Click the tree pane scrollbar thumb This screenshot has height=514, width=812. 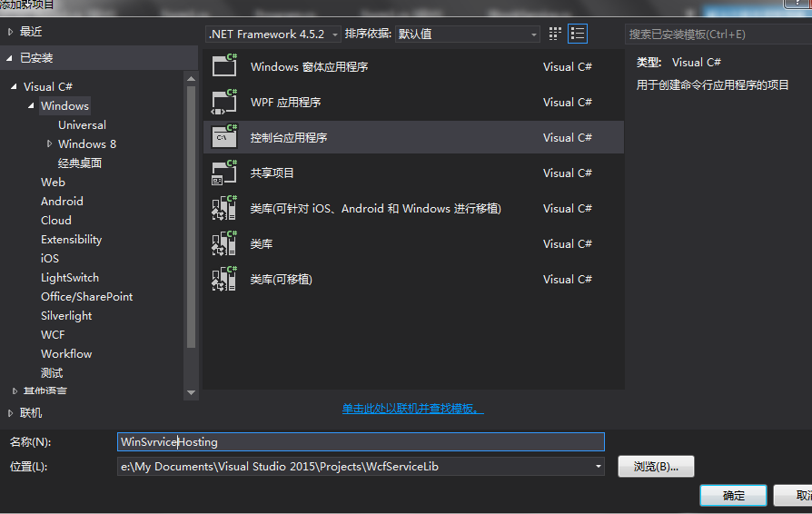point(191,216)
